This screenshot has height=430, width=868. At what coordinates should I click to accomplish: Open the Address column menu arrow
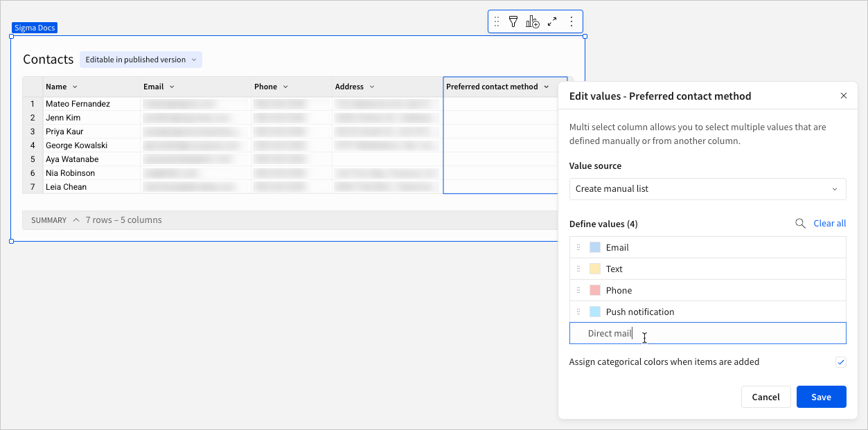372,87
